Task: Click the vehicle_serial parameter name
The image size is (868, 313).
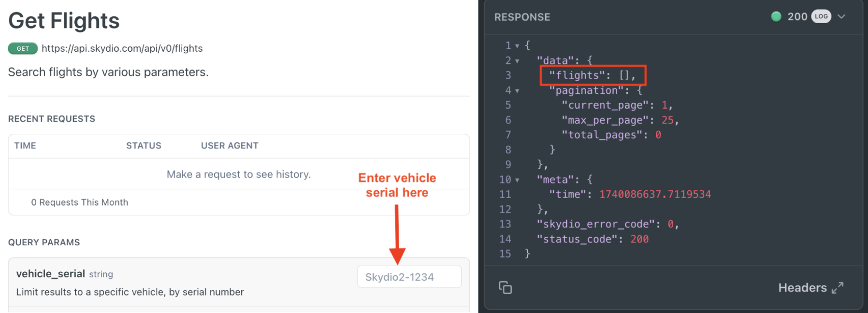Action: point(51,274)
